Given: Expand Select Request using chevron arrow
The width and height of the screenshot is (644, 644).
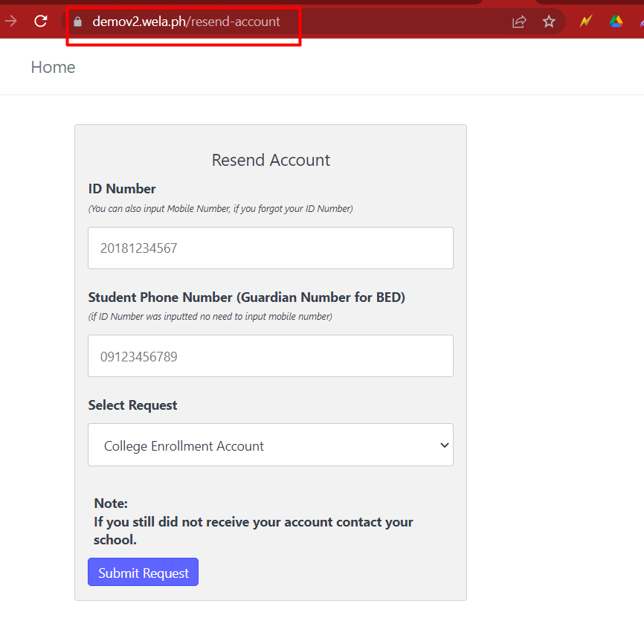Looking at the screenshot, I should [x=445, y=445].
